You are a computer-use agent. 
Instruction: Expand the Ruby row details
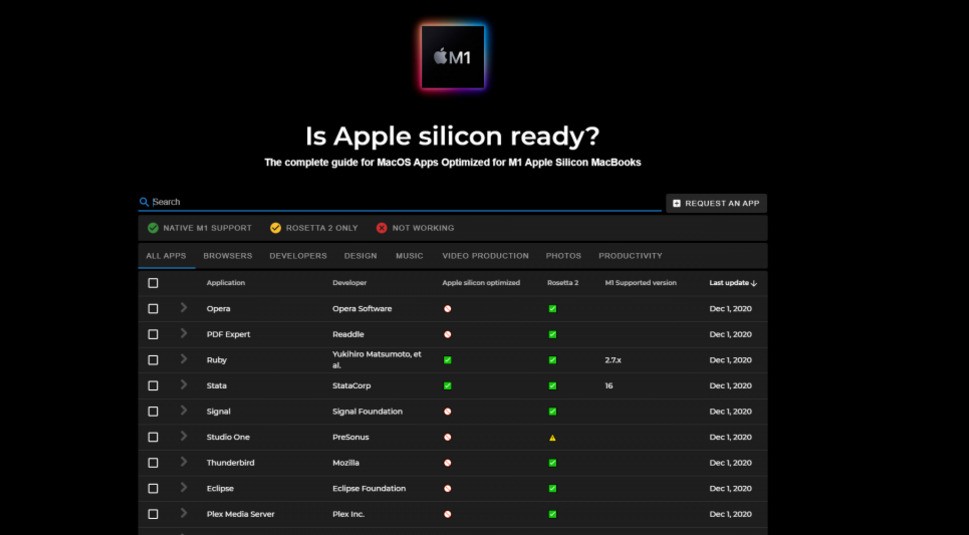coord(184,359)
